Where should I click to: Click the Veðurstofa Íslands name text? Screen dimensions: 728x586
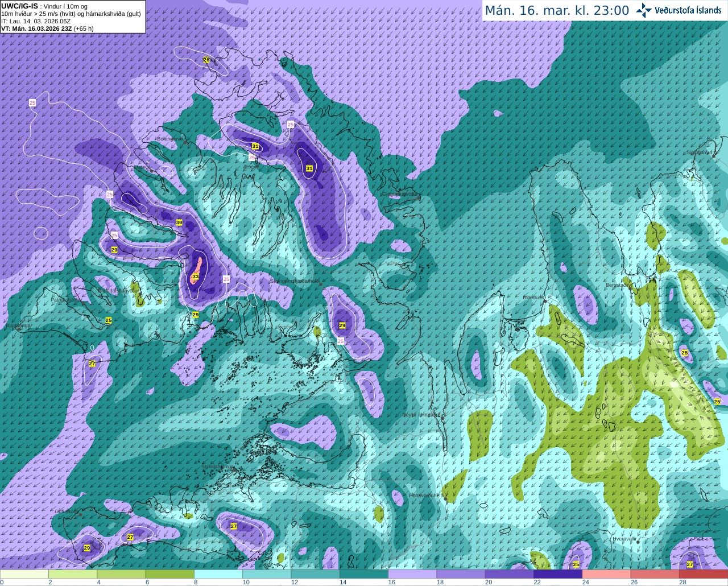(688, 10)
